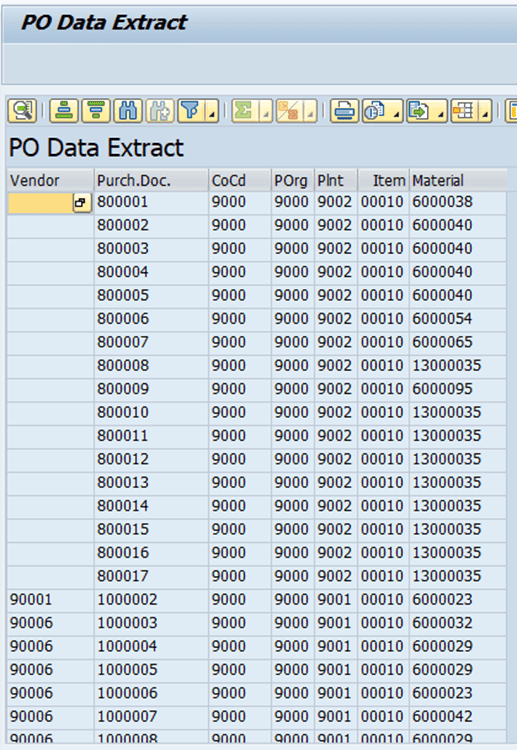Screen dimensions: 517x750
Task: Click the Details magnifier icon in toolbar
Action: (x=22, y=111)
